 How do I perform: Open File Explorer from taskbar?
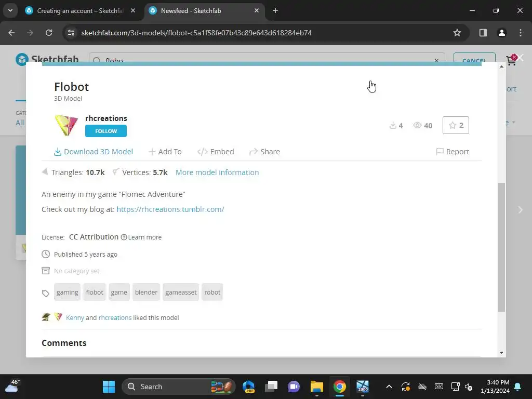pos(317,387)
